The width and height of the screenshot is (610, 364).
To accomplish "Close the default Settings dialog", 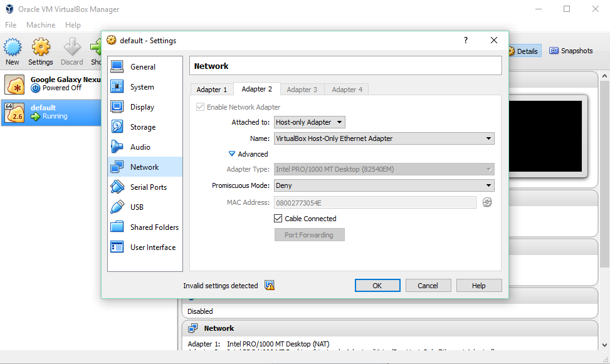I will (x=493, y=40).
